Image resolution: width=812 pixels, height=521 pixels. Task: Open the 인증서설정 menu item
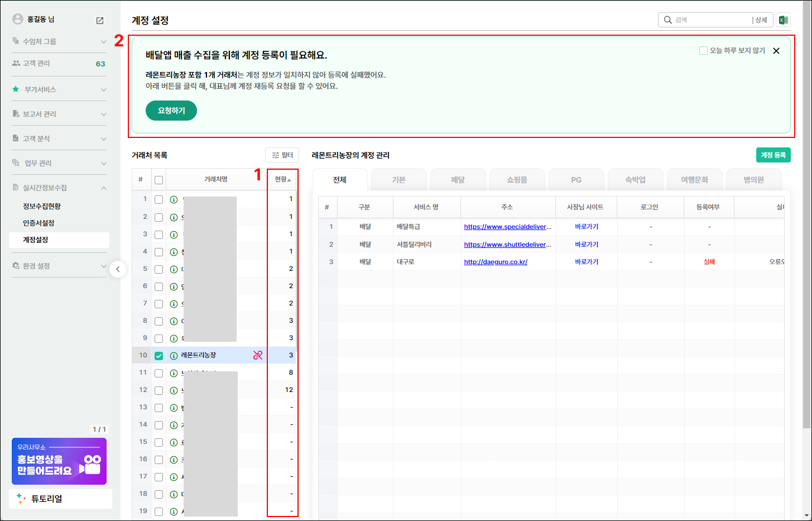point(39,223)
